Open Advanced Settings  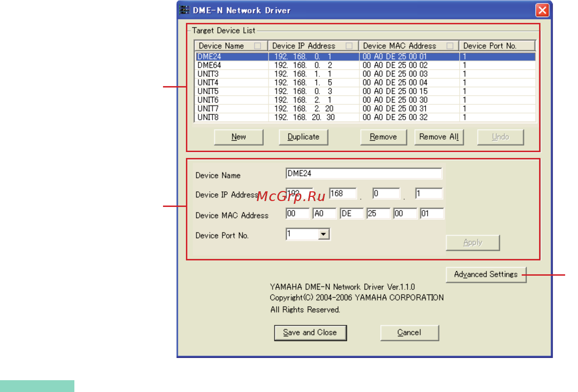486,275
